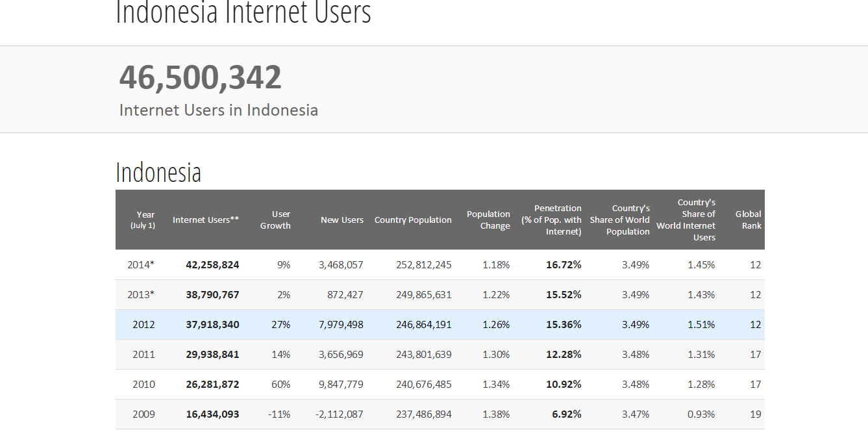The height and width of the screenshot is (432, 868).
Task: Click the 14% user growth cell
Action: pyautogui.click(x=280, y=354)
